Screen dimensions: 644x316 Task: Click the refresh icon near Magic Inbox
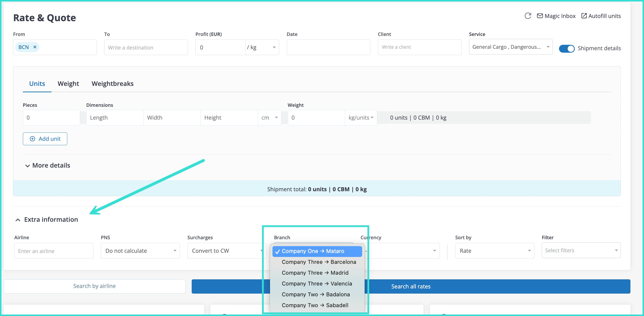point(528,16)
